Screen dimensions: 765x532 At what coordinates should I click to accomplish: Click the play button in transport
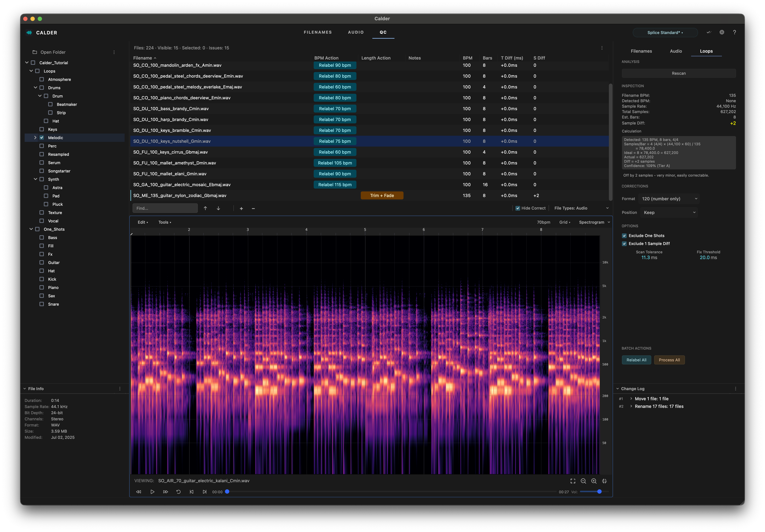152,492
